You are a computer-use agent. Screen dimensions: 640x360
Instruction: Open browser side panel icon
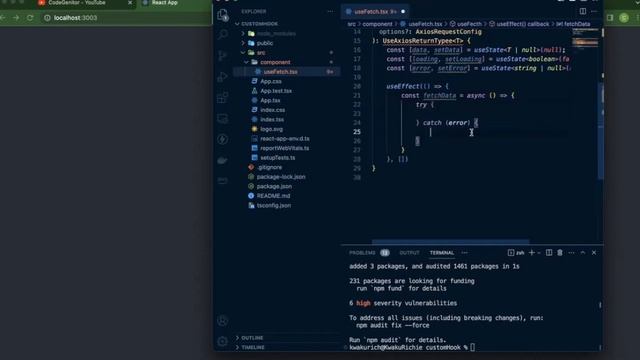610,18
